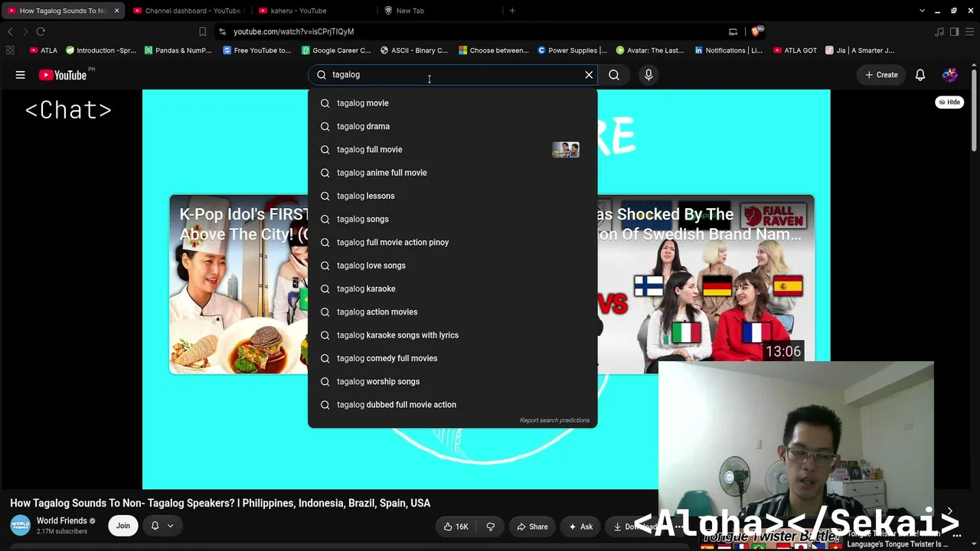
Task: Select 'tagalog full movie action pinoy' suggestion
Action: (452, 243)
